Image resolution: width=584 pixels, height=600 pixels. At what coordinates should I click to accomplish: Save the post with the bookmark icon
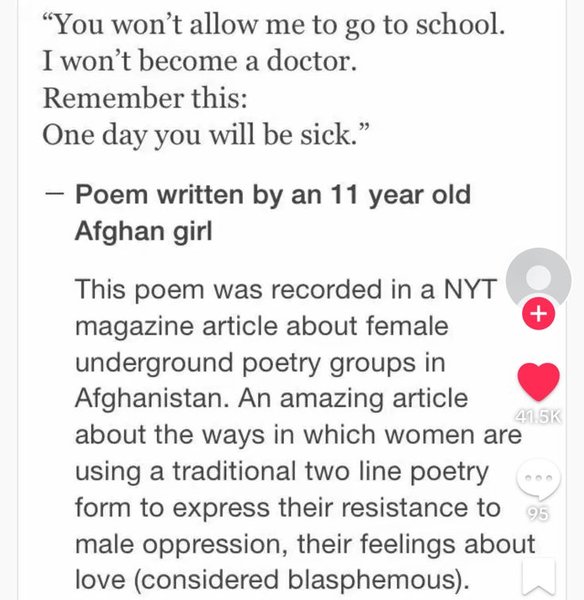pos(538,579)
